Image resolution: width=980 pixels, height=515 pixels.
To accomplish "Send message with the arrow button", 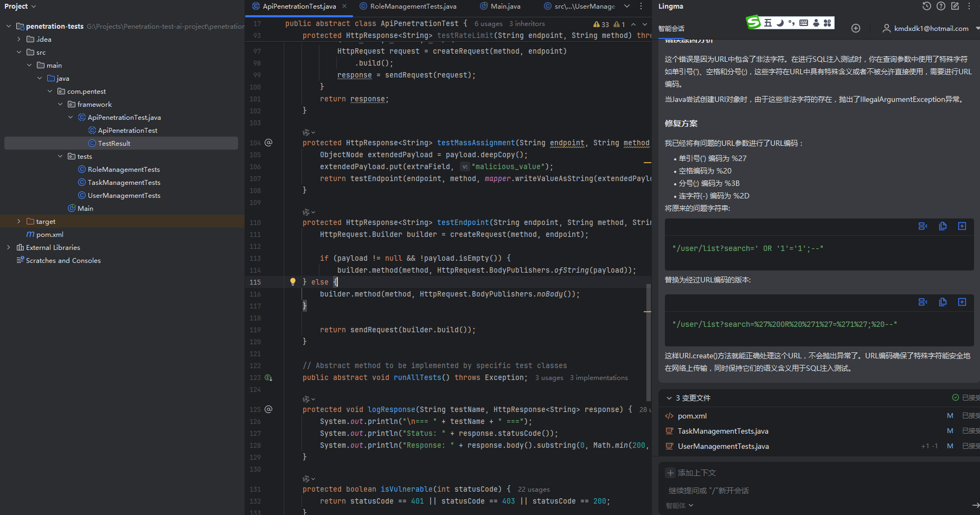I will (x=975, y=505).
